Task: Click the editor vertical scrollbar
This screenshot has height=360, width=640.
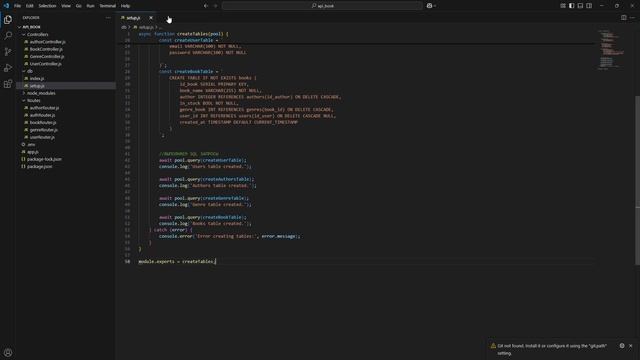Action: [637, 180]
